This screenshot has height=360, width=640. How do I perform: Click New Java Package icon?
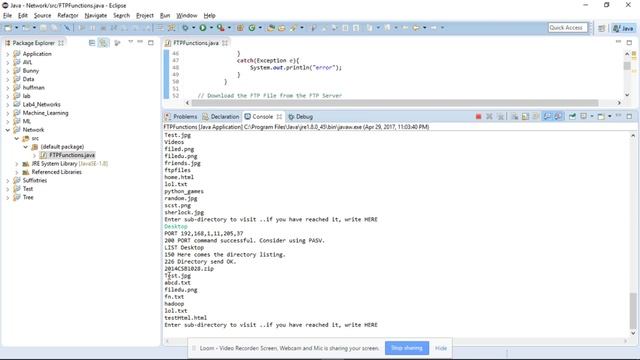240,28
